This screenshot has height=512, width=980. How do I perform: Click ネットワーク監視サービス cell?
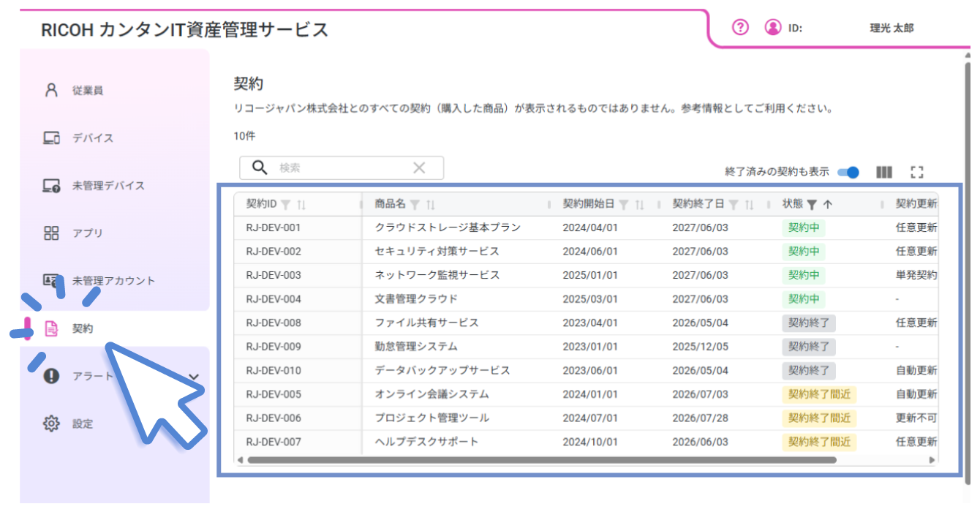[x=437, y=275]
